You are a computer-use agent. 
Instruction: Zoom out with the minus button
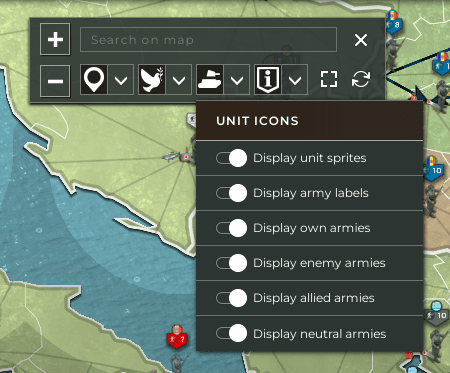pos(55,81)
